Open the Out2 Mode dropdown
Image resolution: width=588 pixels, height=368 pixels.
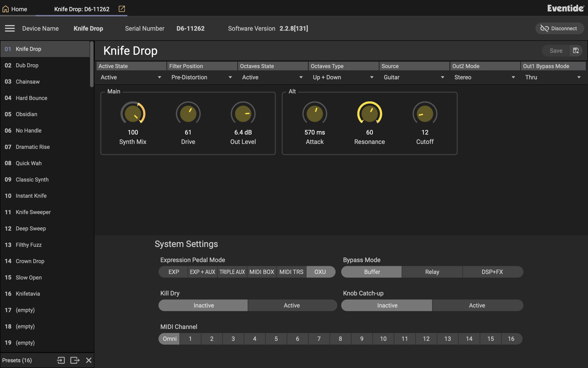pos(485,77)
